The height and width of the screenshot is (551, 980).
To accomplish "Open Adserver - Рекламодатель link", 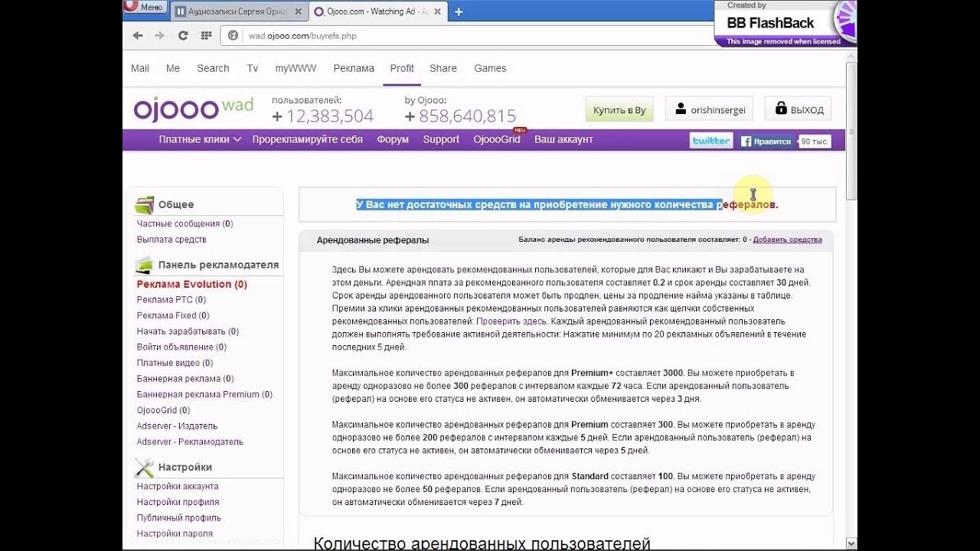I will click(x=190, y=442).
